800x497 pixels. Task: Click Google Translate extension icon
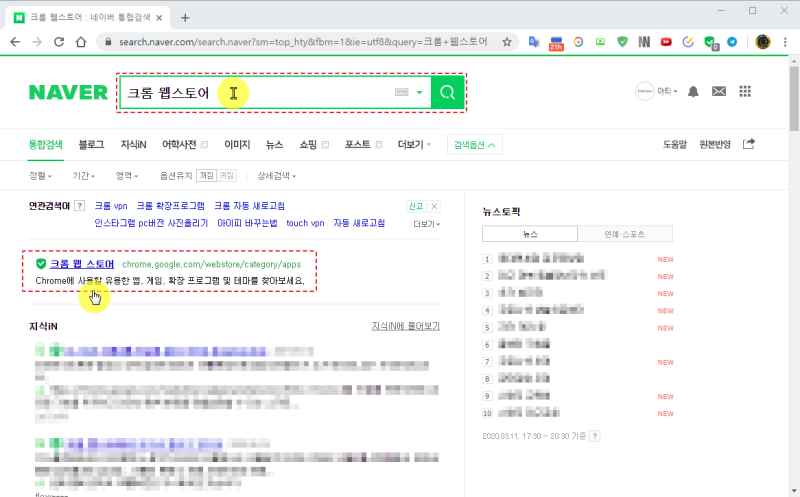click(534, 42)
